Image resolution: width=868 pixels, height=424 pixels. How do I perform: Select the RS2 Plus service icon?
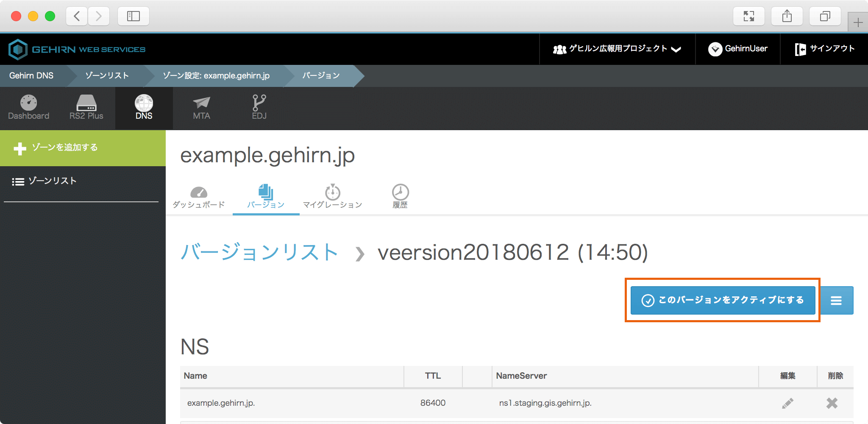86,108
